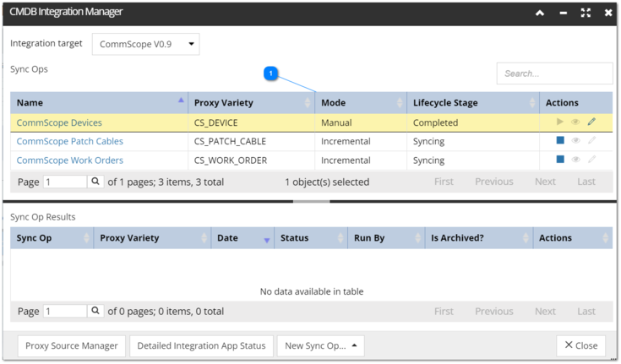Click the Close button at bottom
Image resolution: width=621 pixels, height=364 pixels.
click(580, 345)
